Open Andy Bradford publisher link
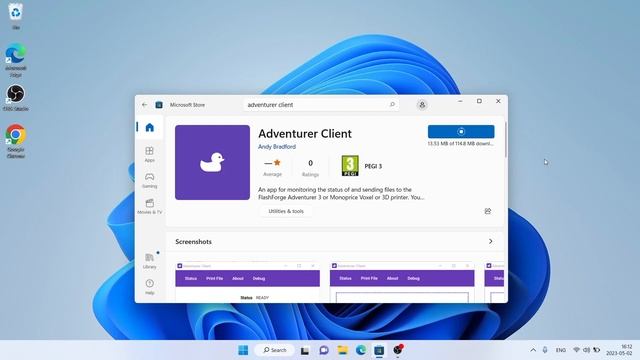The width and height of the screenshot is (640, 360). pos(277,147)
